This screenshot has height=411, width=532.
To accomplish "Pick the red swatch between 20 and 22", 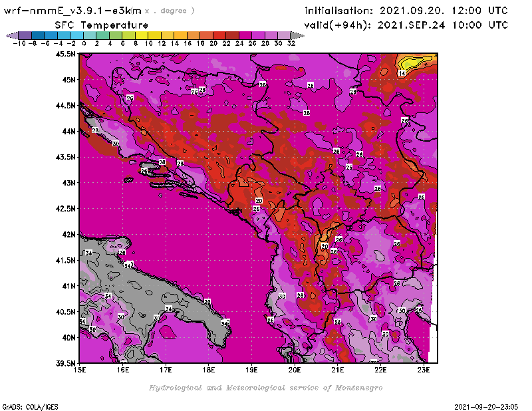I will [219, 35].
